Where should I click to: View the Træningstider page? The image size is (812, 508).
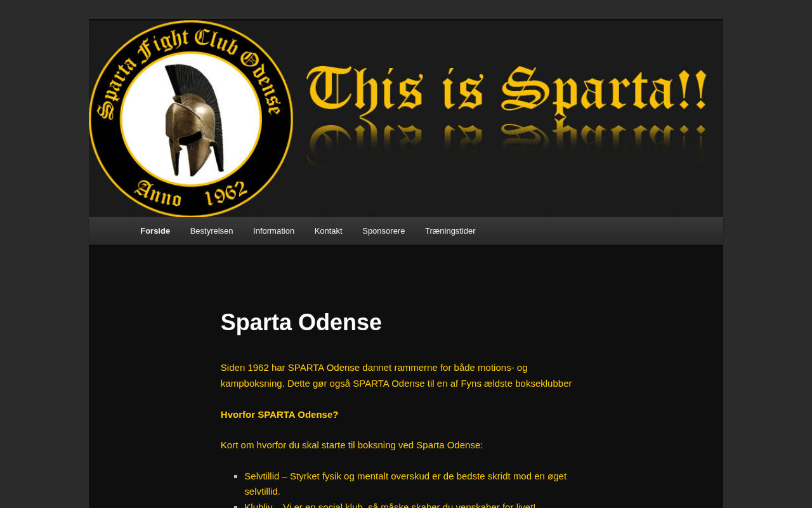click(x=450, y=231)
